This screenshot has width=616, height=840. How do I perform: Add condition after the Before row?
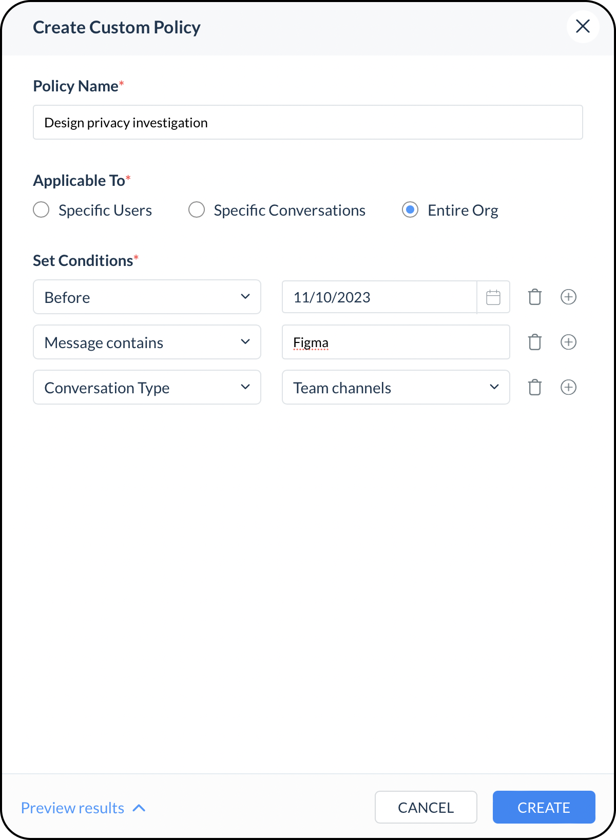(568, 297)
